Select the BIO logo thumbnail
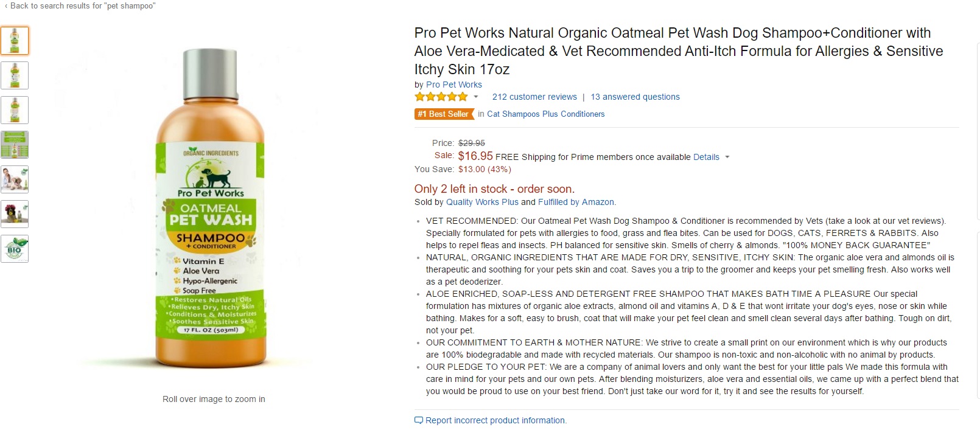The width and height of the screenshot is (980, 430). coord(15,249)
